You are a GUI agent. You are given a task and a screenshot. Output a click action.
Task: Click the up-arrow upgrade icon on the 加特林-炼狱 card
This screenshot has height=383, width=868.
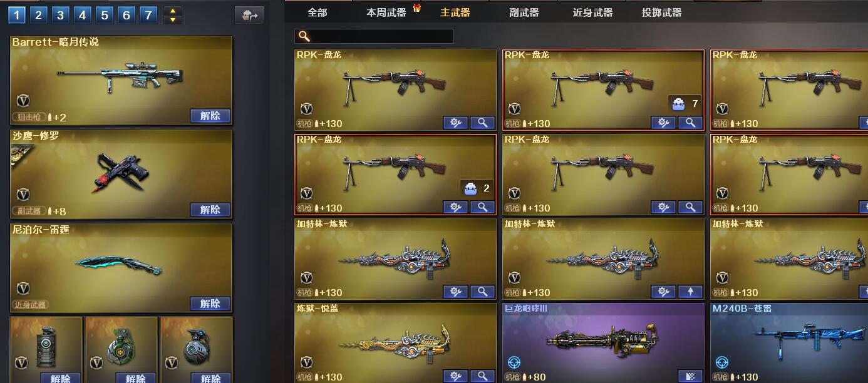coord(690,292)
